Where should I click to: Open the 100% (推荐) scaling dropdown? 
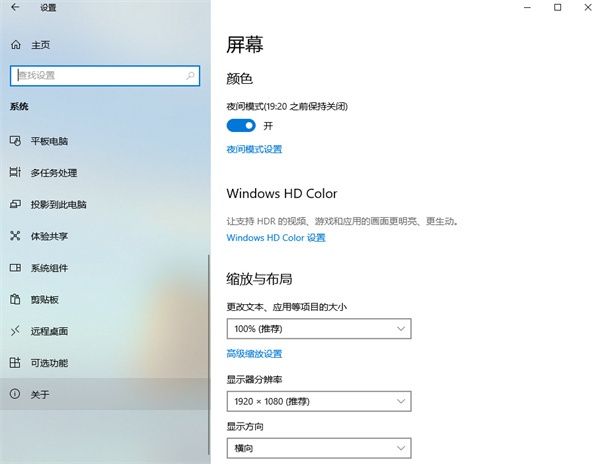pos(319,329)
